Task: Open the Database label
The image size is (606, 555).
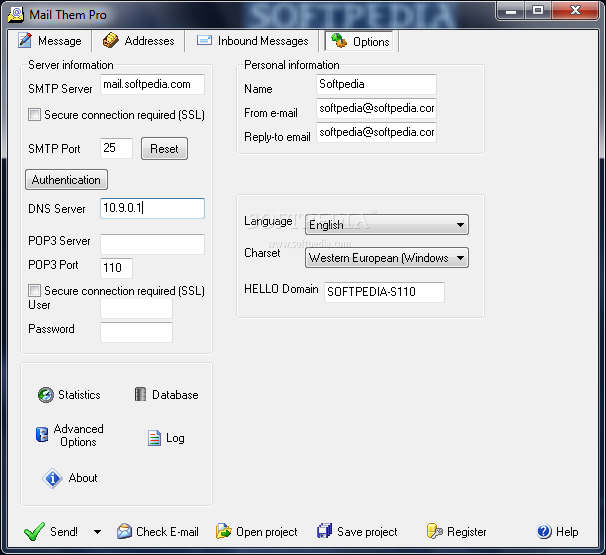Action: click(x=175, y=395)
